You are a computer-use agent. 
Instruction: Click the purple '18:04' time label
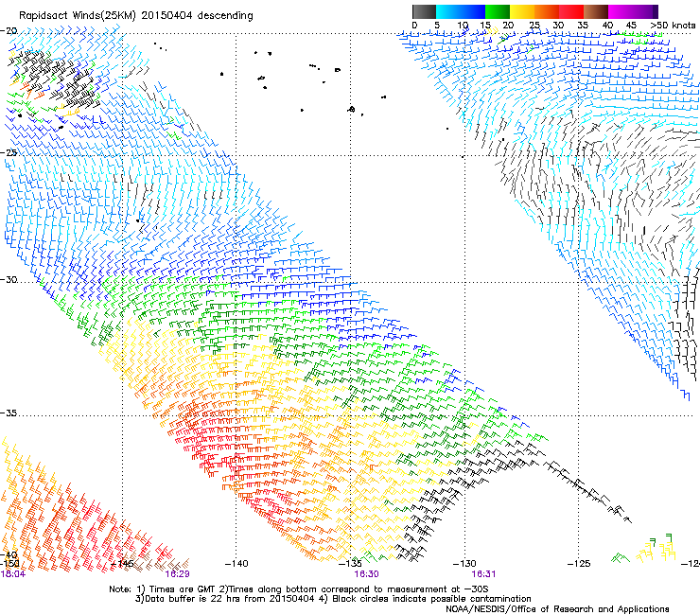pos(13,574)
